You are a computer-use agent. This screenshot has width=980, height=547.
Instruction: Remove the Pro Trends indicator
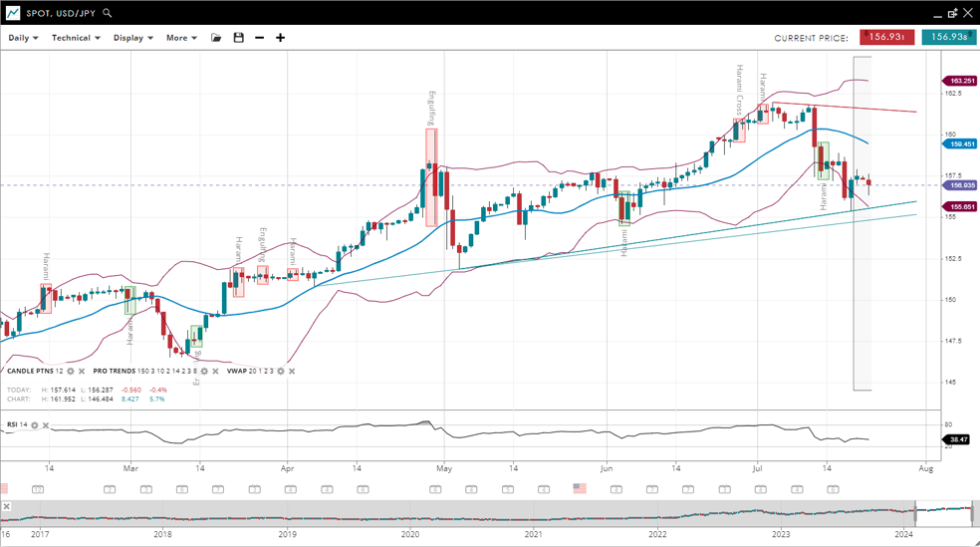click(x=216, y=372)
